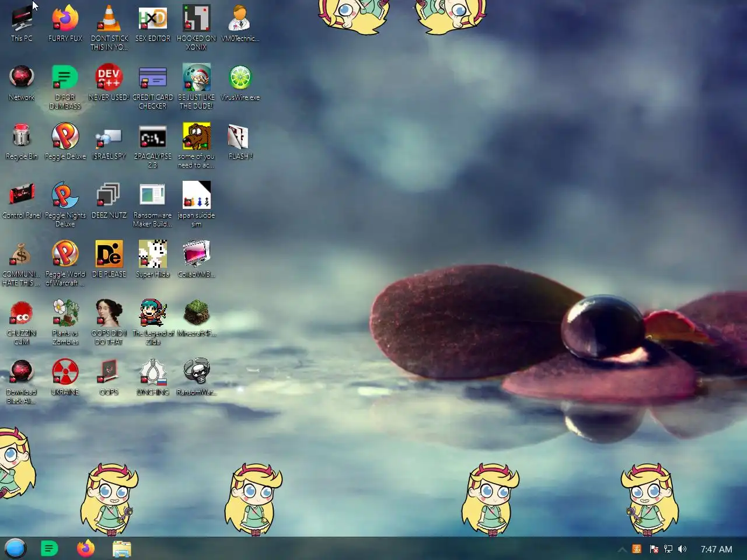
Task: Select the CHUZZIN red fuzzy icon
Action: [x=22, y=322]
